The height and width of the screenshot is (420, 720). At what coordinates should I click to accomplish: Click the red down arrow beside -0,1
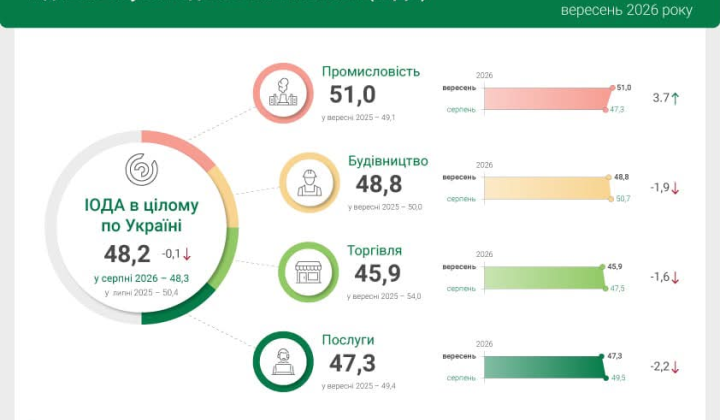pyautogui.click(x=186, y=254)
